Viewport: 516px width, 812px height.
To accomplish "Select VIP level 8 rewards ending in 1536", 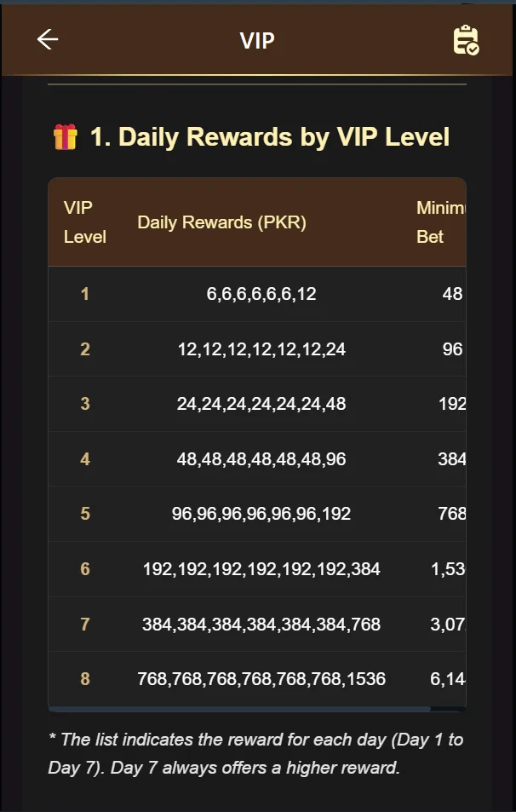I will click(x=261, y=679).
